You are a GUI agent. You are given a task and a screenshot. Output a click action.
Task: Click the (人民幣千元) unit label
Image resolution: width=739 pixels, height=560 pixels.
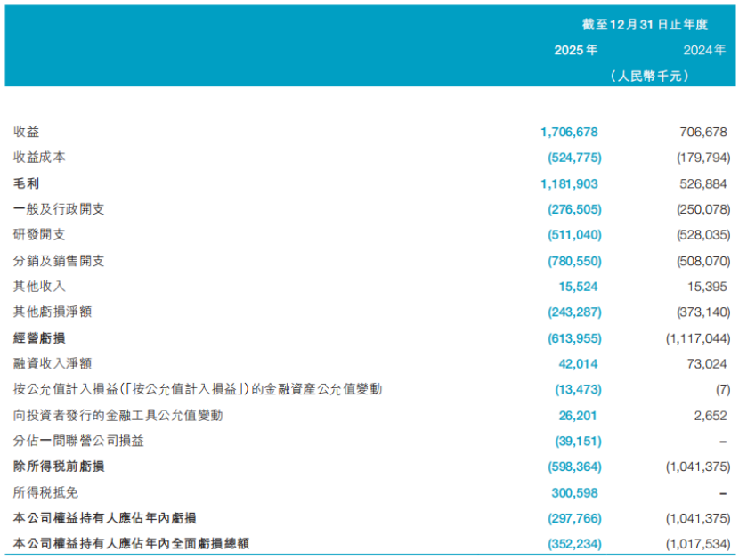click(x=651, y=77)
